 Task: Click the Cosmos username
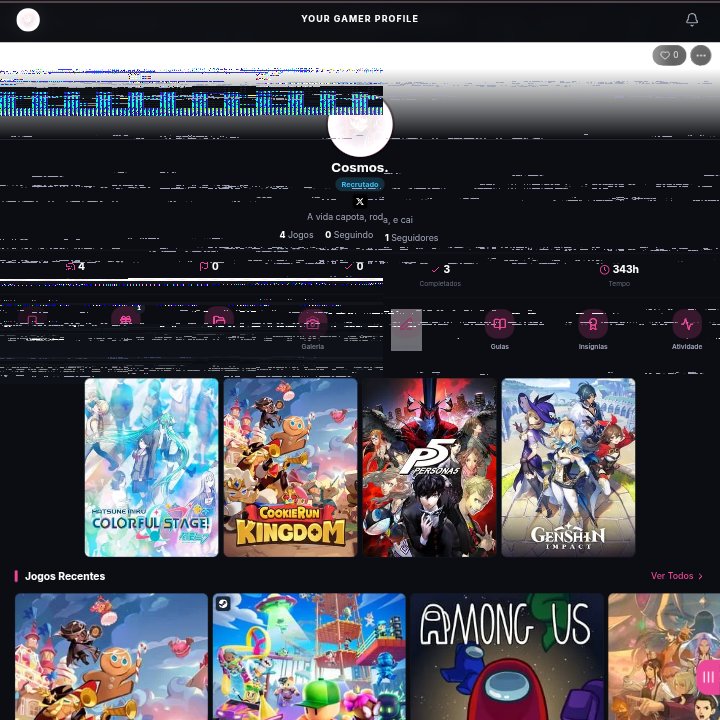(360, 168)
